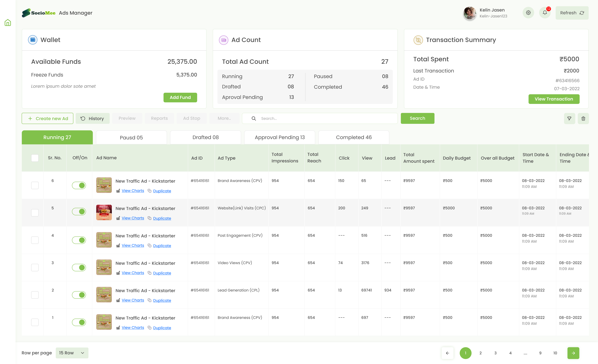The height and width of the screenshot is (364, 598).
Task: Check the checkbox for row Sr. No. 3
Action: click(35, 268)
